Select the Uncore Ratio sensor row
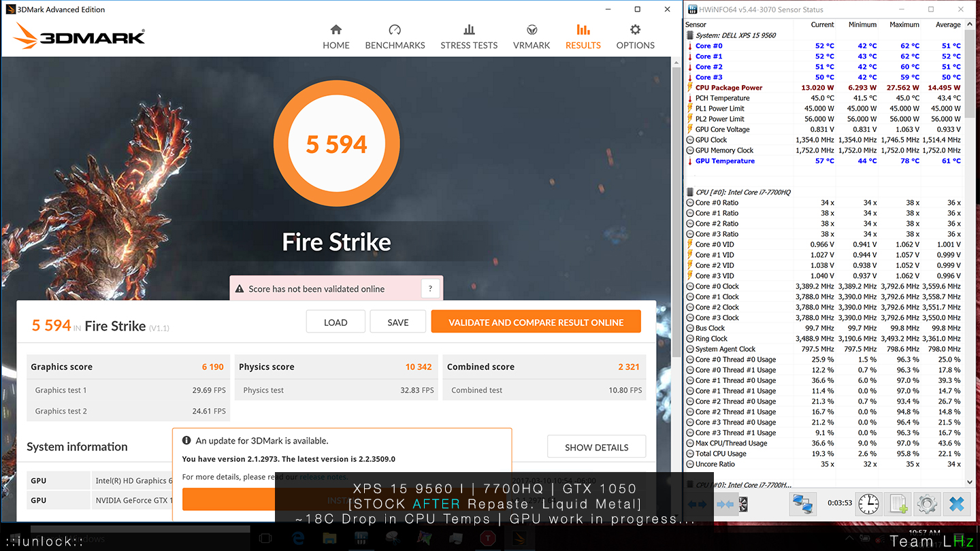The image size is (980, 551). coord(823,464)
